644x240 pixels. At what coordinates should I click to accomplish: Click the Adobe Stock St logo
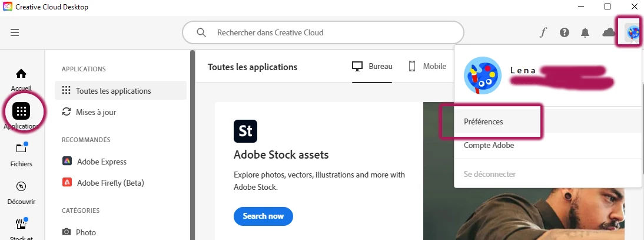[245, 131]
